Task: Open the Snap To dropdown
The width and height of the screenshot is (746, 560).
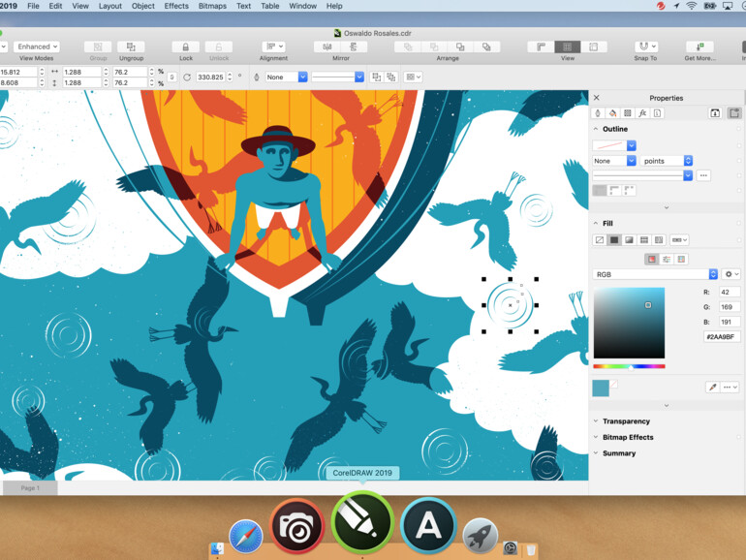Action: click(x=645, y=47)
